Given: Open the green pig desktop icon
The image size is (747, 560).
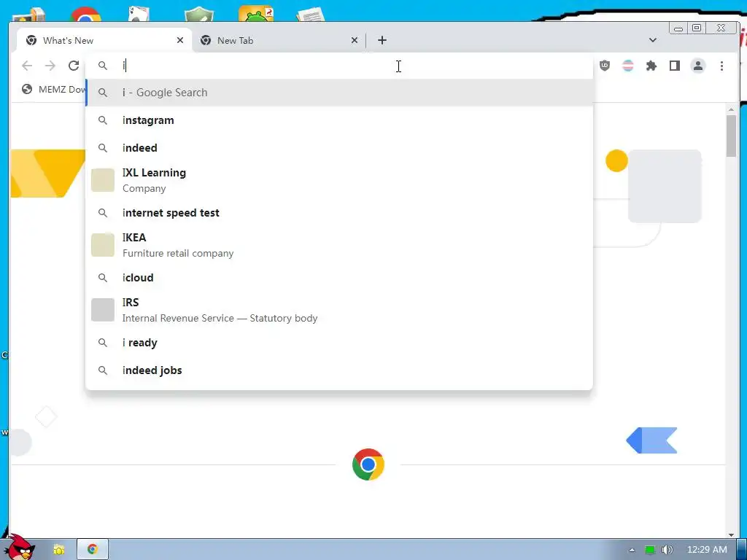Looking at the screenshot, I should (256, 13).
